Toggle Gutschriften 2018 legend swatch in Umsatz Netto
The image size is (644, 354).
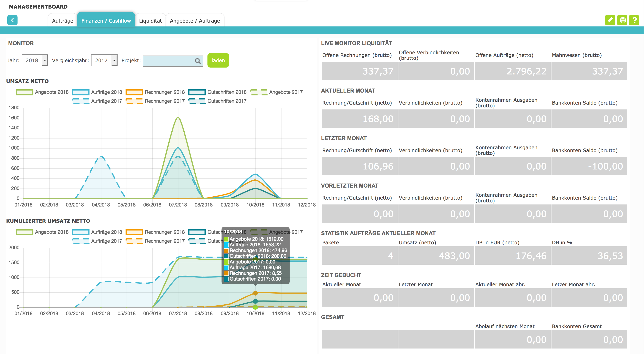coord(197,92)
